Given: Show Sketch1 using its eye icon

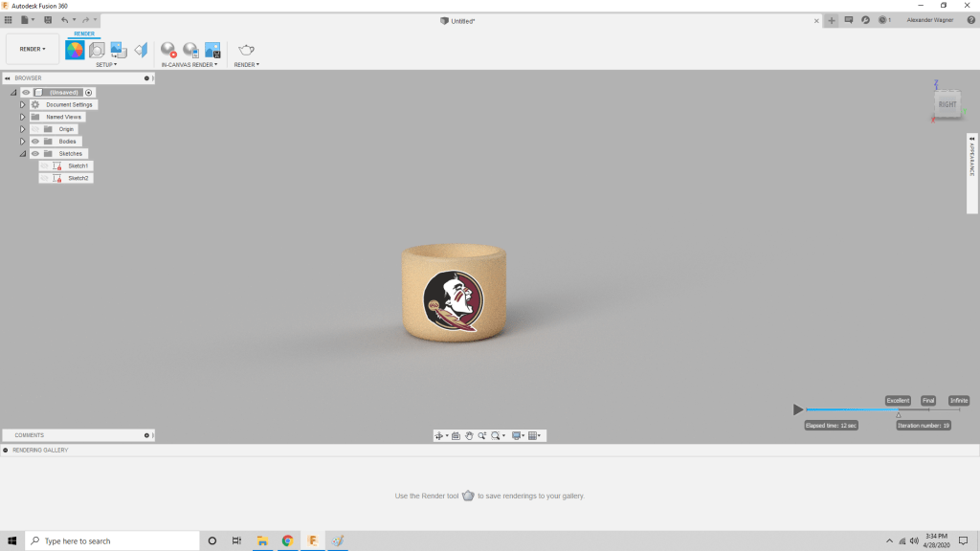Looking at the screenshot, I should click(45, 166).
